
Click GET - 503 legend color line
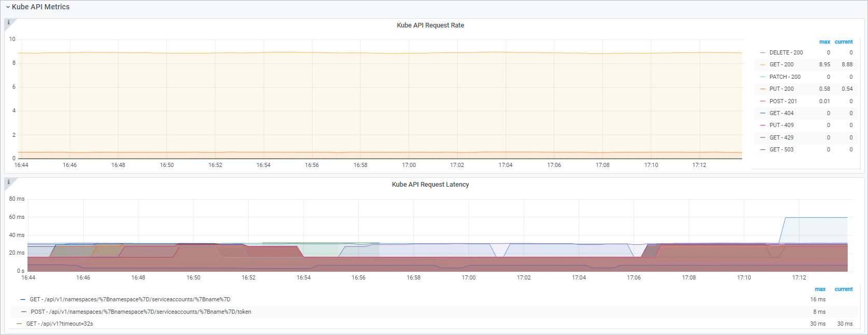pyautogui.click(x=763, y=149)
